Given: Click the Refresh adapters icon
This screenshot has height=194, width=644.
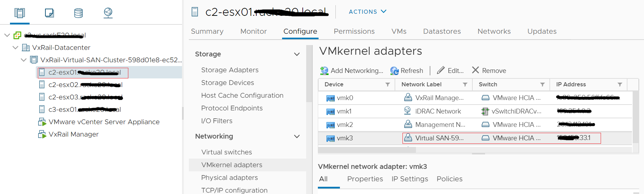Looking at the screenshot, I should [x=394, y=71].
